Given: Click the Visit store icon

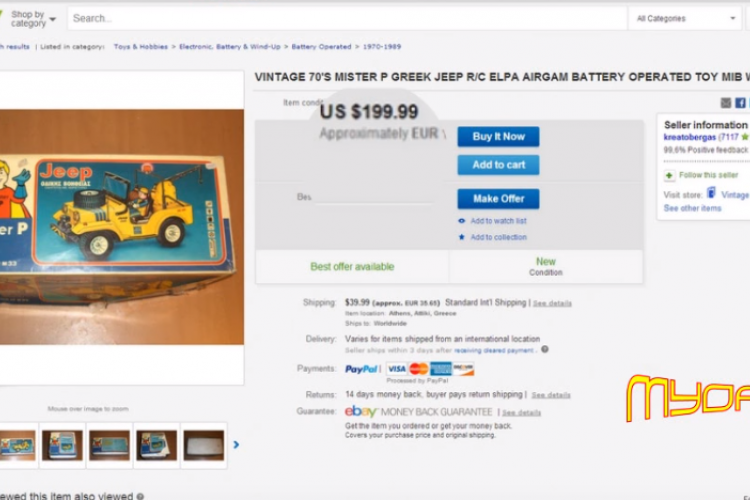Looking at the screenshot, I should point(711,193).
